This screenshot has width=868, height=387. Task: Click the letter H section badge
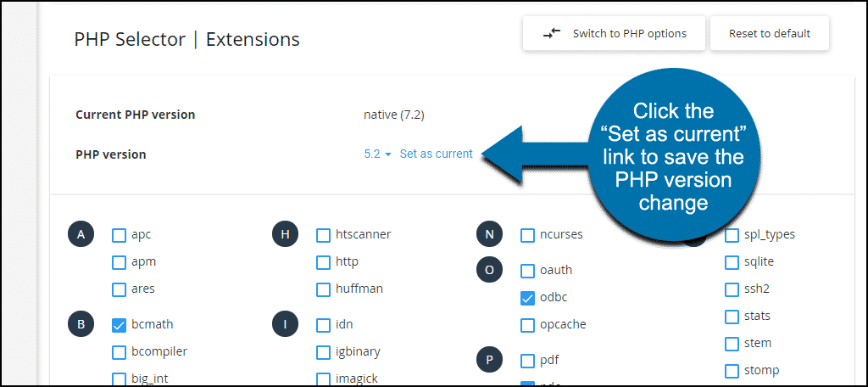click(285, 235)
